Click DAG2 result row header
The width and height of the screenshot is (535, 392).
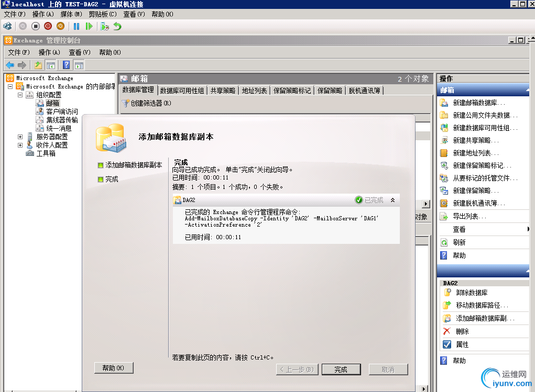tap(286, 200)
